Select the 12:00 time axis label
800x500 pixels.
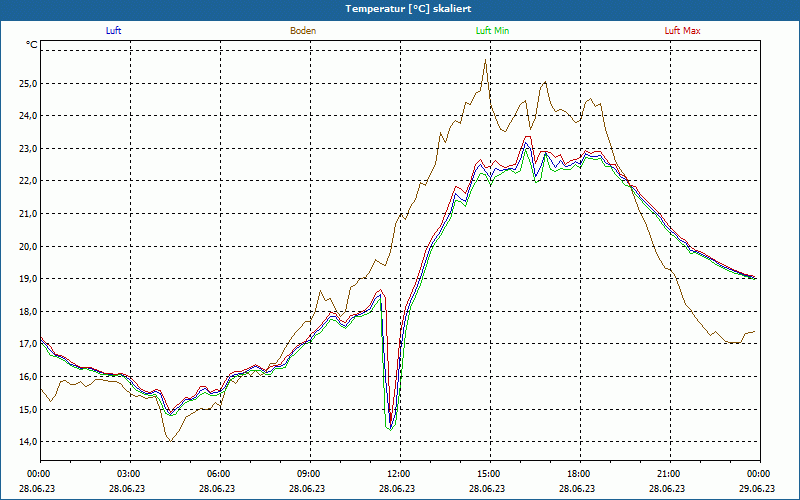(x=397, y=474)
